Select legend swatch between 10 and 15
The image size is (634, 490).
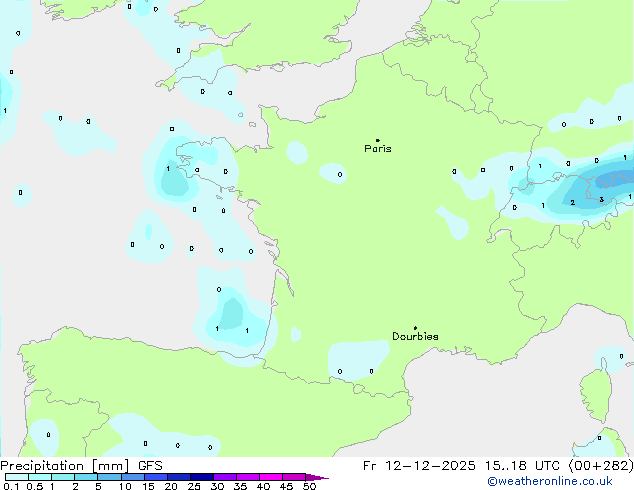tap(132, 477)
